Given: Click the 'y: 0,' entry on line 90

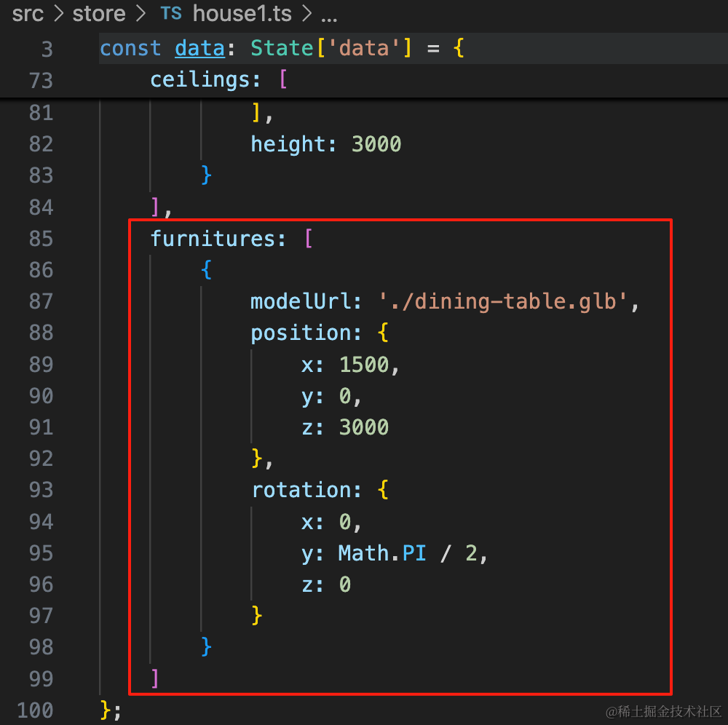Looking at the screenshot, I should [331, 396].
